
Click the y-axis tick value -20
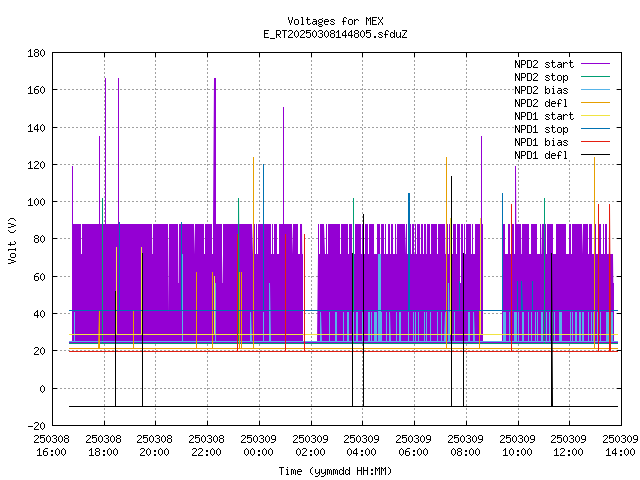coord(36,426)
